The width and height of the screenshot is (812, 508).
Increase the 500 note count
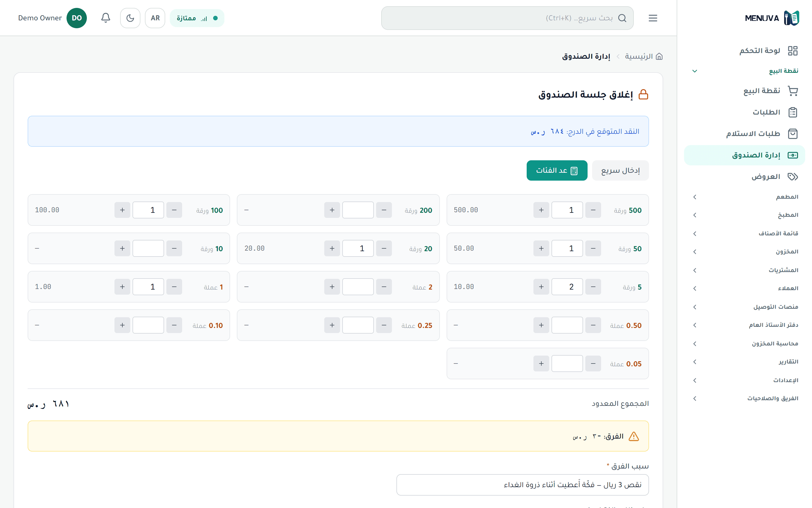[x=541, y=210]
